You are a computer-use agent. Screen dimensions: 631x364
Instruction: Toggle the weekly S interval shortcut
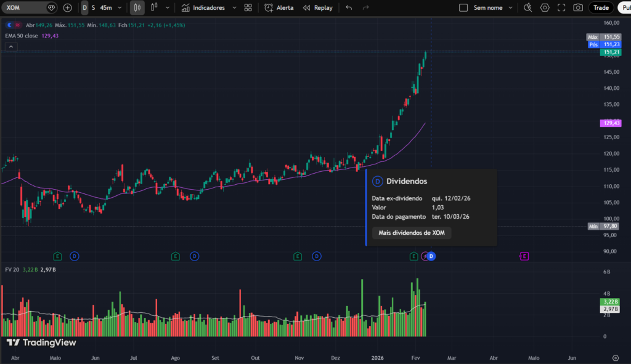coord(93,7)
